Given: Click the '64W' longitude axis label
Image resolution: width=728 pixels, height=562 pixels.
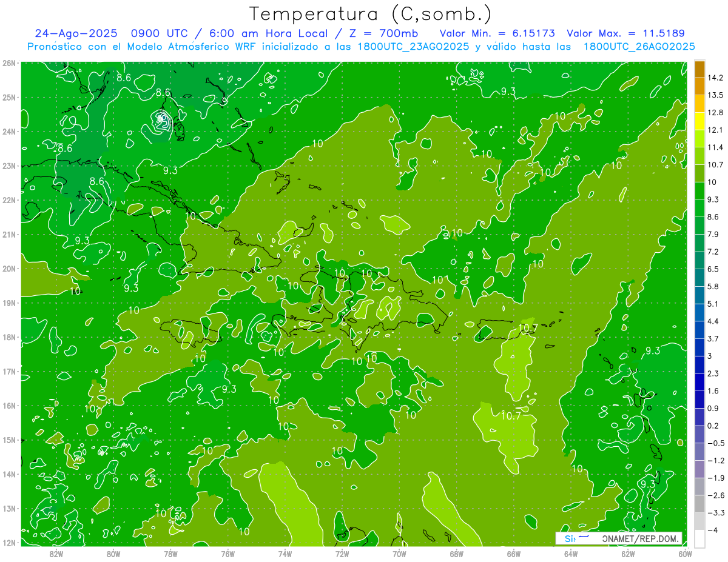Looking at the screenshot, I should (571, 554).
